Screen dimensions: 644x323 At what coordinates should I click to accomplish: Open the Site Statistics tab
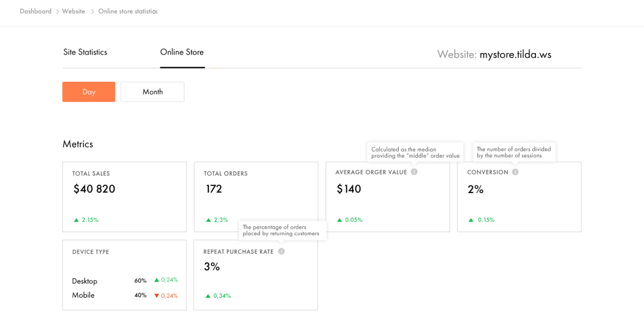[85, 52]
